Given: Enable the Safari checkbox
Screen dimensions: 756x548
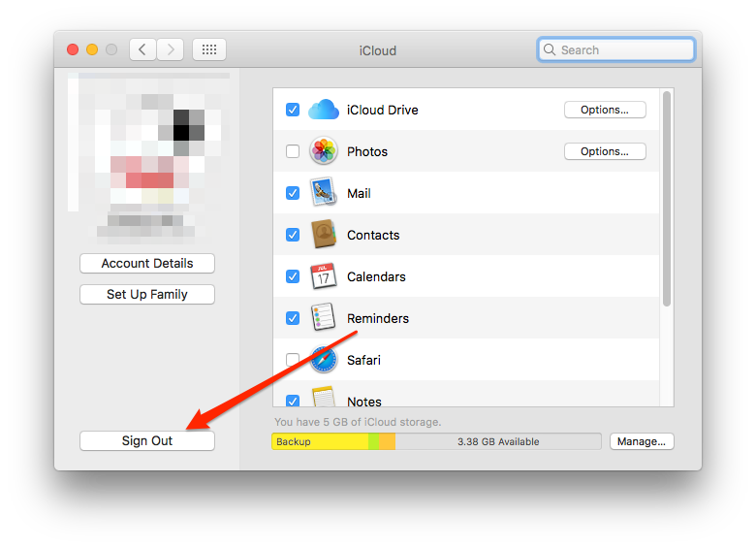Looking at the screenshot, I should (293, 360).
